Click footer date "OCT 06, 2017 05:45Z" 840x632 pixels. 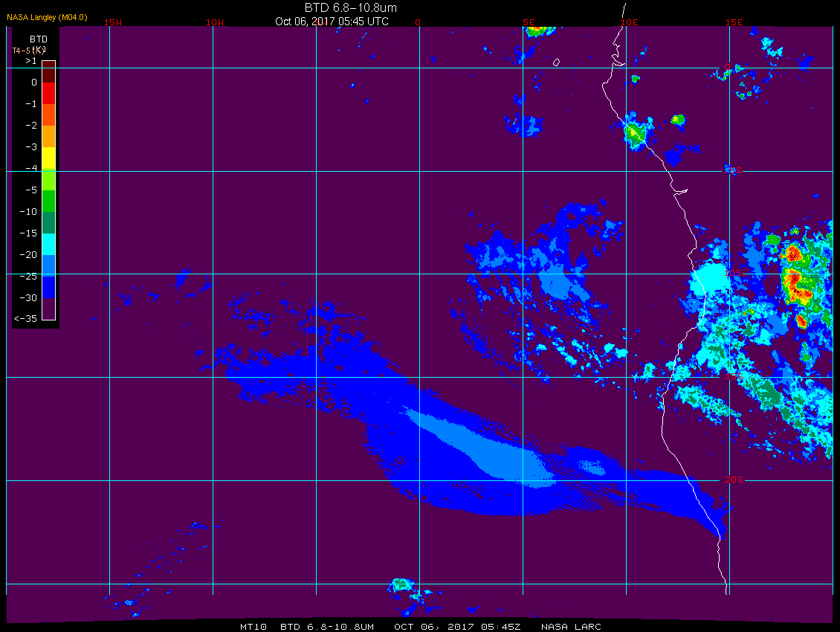(457, 627)
